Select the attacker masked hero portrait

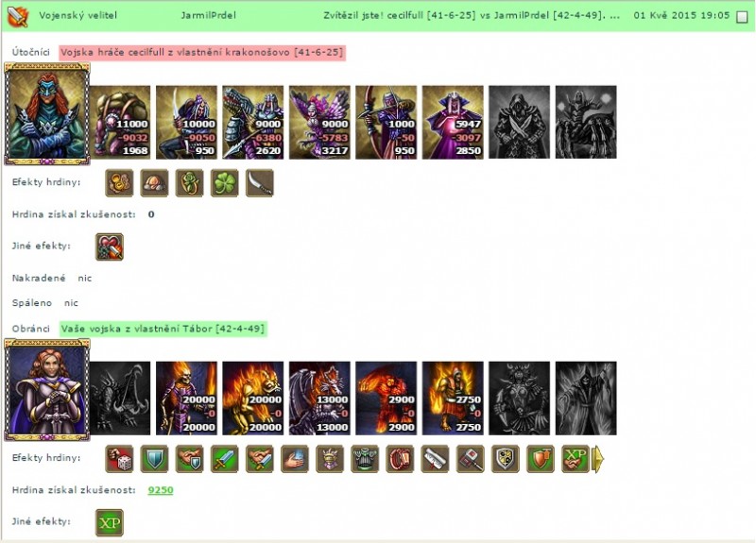click(x=47, y=114)
